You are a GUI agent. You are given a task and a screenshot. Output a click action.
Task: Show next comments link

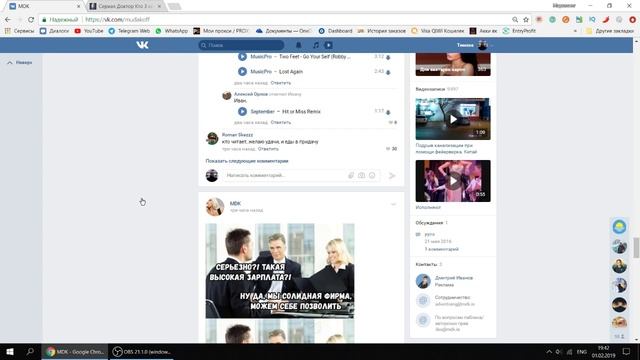click(247, 161)
